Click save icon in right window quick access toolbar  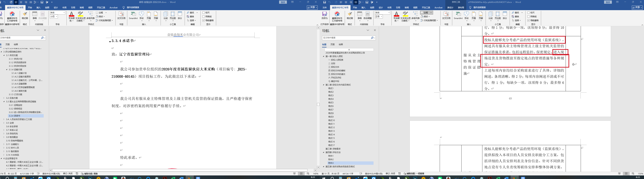(324, 2)
